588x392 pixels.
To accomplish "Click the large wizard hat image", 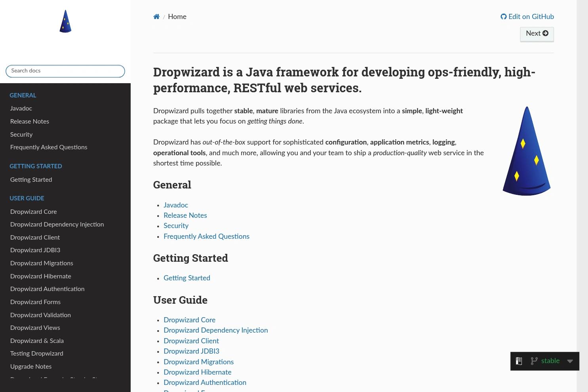I will (x=527, y=151).
